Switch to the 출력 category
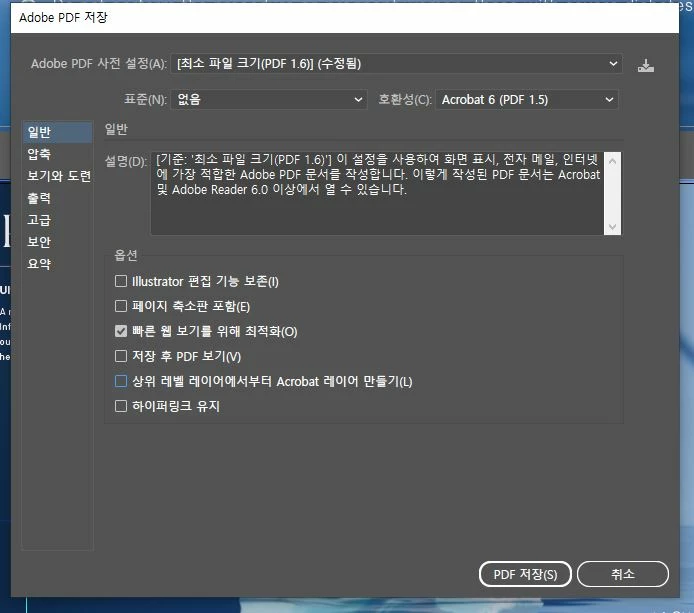 58,198
